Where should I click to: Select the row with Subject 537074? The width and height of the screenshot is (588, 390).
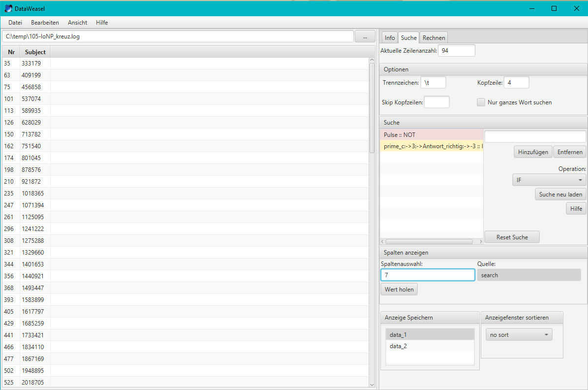point(186,98)
